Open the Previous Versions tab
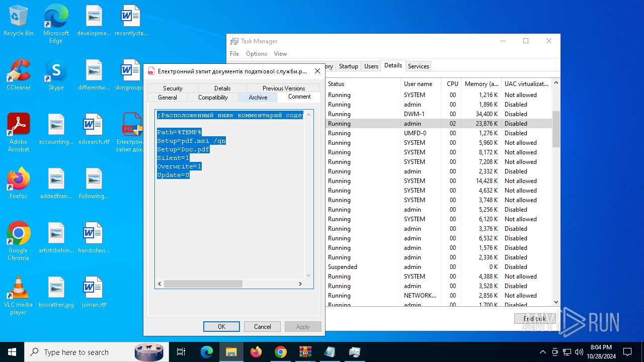The width and height of the screenshot is (644, 362). click(x=284, y=88)
